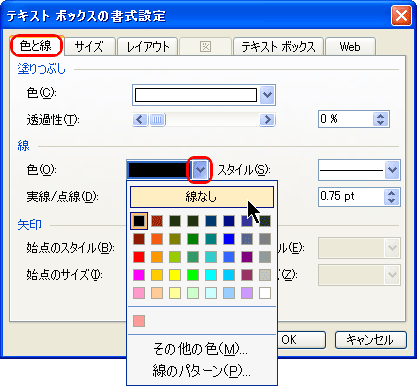Screen dimensions: 417x386
Task: Pick the pure yellow palette swatch
Action: [175, 275]
